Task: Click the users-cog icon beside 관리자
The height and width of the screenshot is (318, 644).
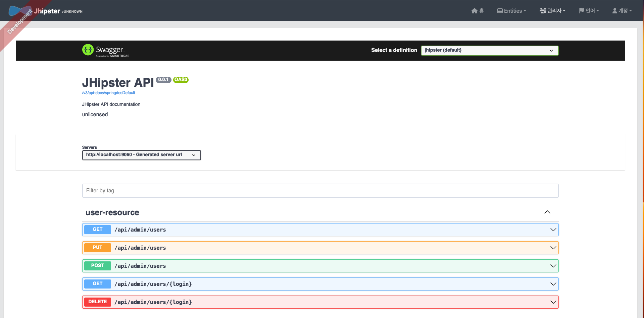Action: [x=543, y=11]
